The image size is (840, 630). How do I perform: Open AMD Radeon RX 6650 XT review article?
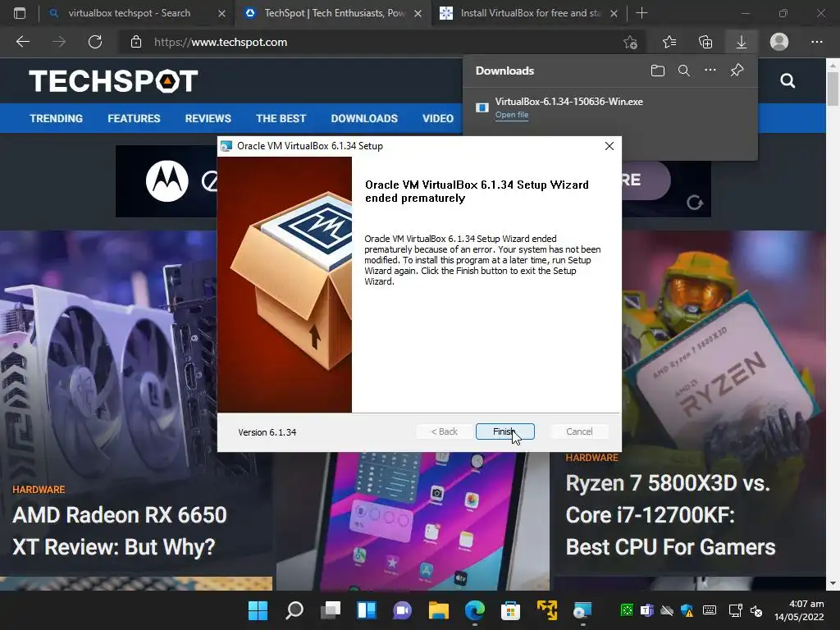pyautogui.click(x=120, y=531)
